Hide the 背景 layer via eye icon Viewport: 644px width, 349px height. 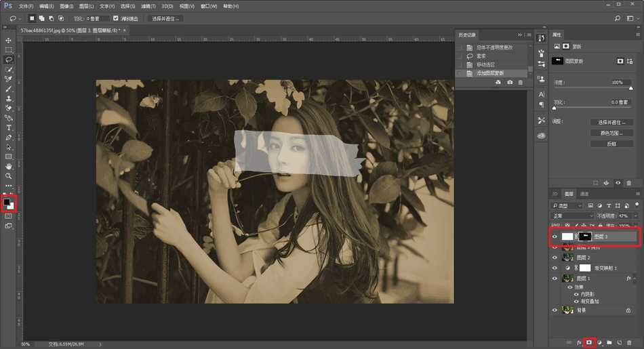[555, 310]
